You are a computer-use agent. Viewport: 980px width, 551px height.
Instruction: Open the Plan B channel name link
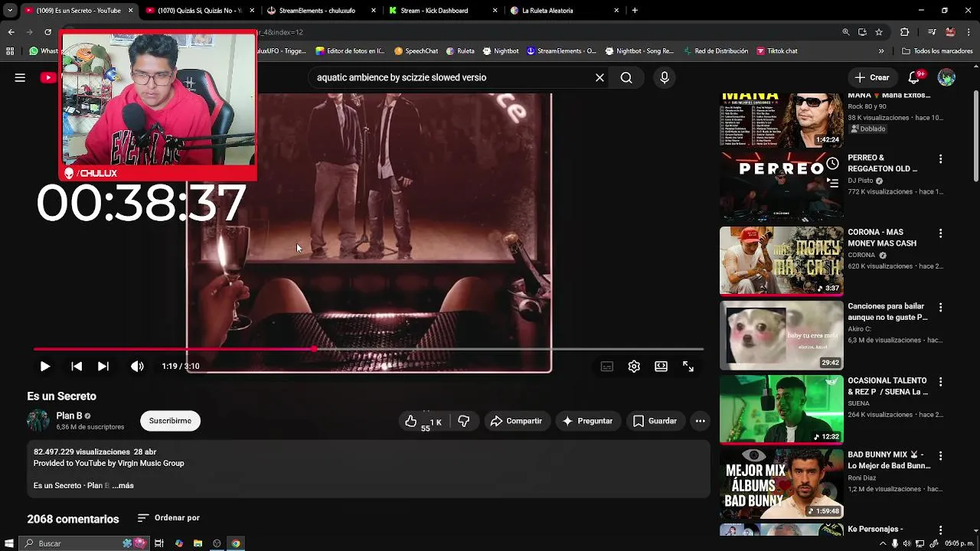69,416
